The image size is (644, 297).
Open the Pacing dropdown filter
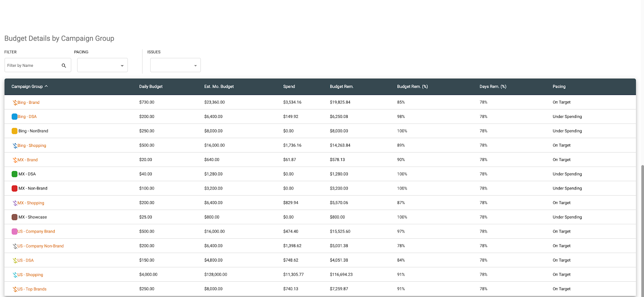102,66
